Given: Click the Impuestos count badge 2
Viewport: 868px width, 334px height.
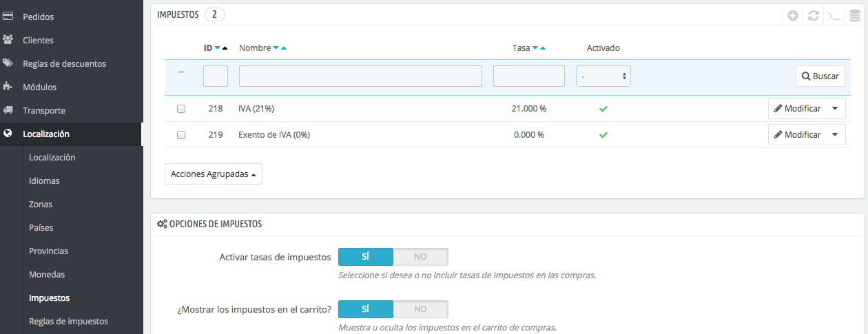Looking at the screenshot, I should [215, 14].
